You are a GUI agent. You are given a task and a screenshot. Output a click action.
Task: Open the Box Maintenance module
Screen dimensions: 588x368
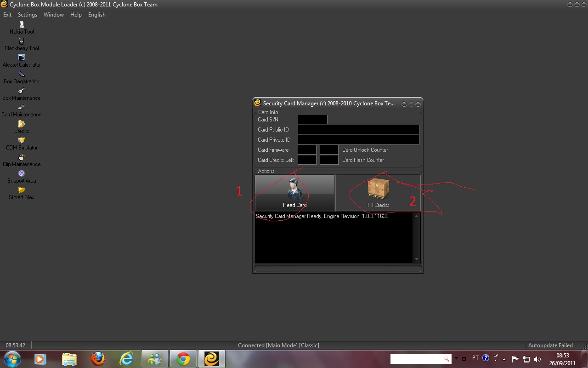click(22, 94)
